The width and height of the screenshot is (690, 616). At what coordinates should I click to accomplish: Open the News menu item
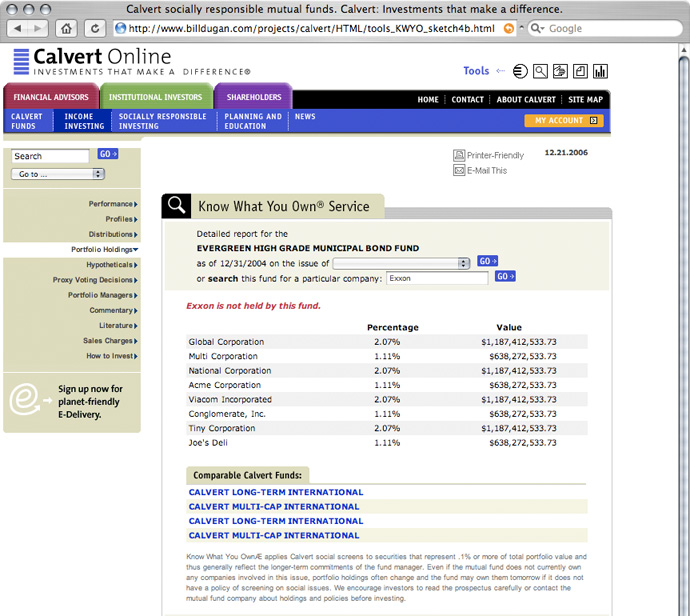(x=305, y=117)
